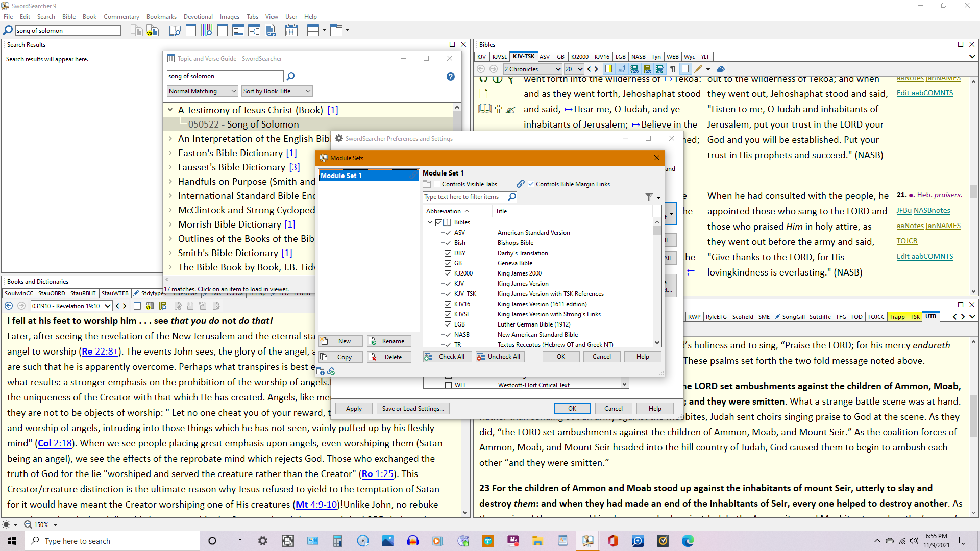The image size is (980, 551).
Task: Uncheck the DBY module checkbox
Action: click(448, 253)
